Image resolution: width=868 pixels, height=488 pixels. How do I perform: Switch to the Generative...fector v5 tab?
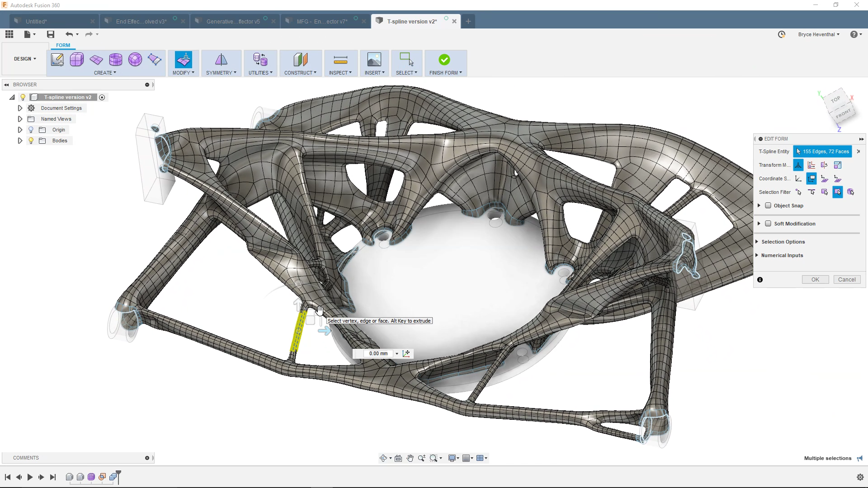[233, 21]
